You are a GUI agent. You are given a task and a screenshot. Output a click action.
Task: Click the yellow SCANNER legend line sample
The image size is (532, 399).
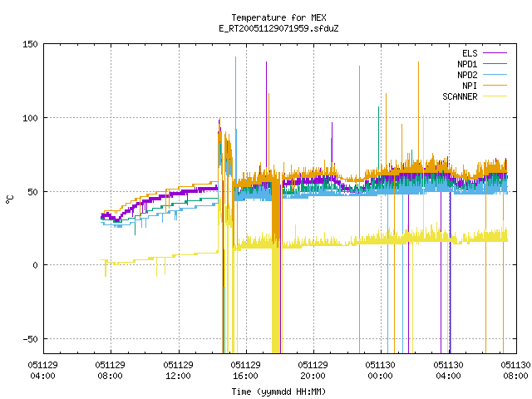(x=495, y=96)
